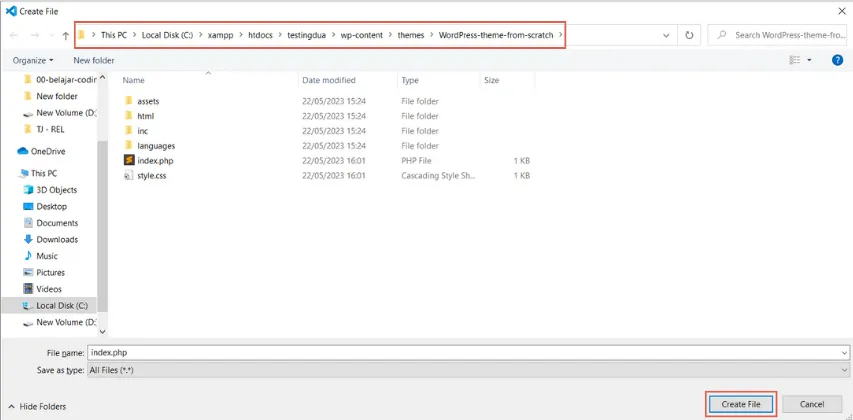Viewport: 853px width, 420px height.
Task: Select the languages folder icon
Action: (x=128, y=146)
